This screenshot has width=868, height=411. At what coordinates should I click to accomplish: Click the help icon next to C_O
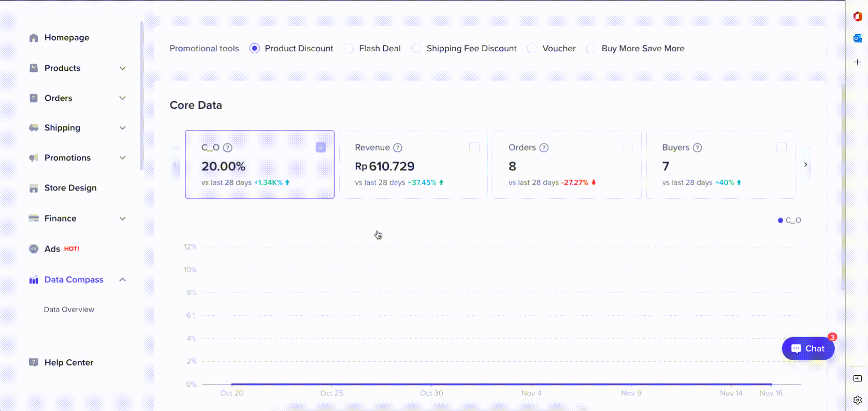click(227, 148)
